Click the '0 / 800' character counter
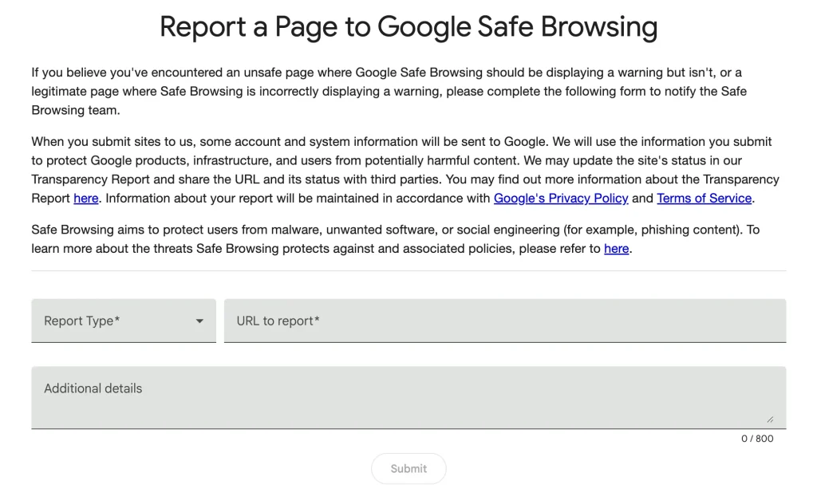The width and height of the screenshot is (817, 504). pos(757,439)
